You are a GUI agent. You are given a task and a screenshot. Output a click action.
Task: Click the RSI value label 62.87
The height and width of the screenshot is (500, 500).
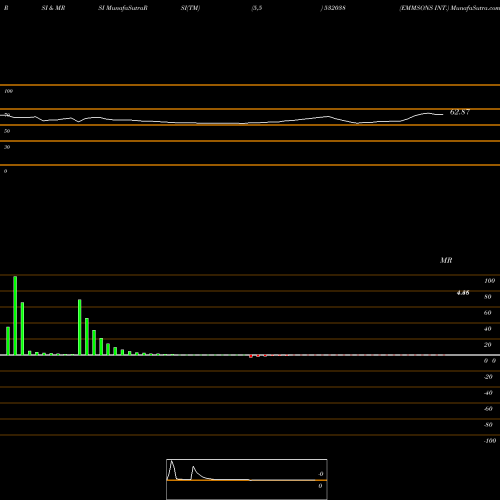coord(460,112)
